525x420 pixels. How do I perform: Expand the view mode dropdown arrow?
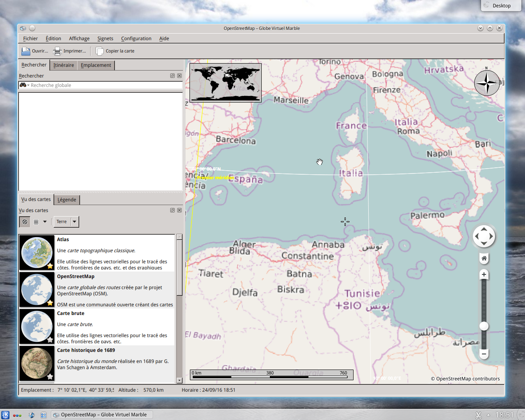point(45,222)
